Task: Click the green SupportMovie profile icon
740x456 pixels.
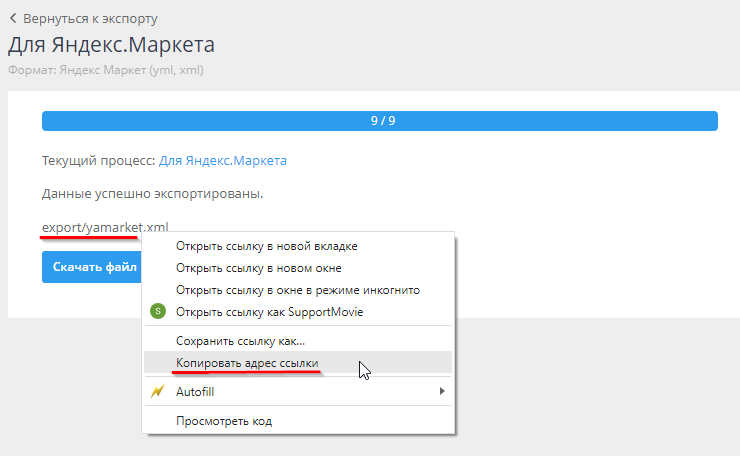Action: click(x=157, y=312)
